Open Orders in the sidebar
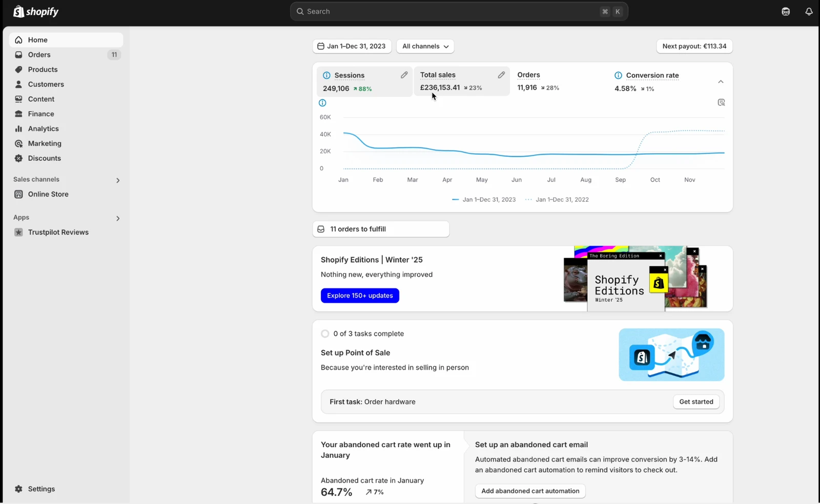Image resolution: width=820 pixels, height=504 pixels. pos(66,55)
